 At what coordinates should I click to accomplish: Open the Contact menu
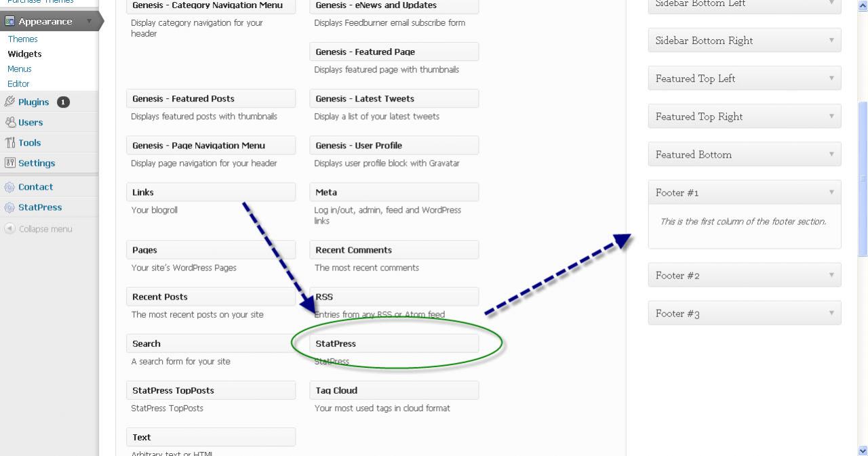(x=36, y=187)
